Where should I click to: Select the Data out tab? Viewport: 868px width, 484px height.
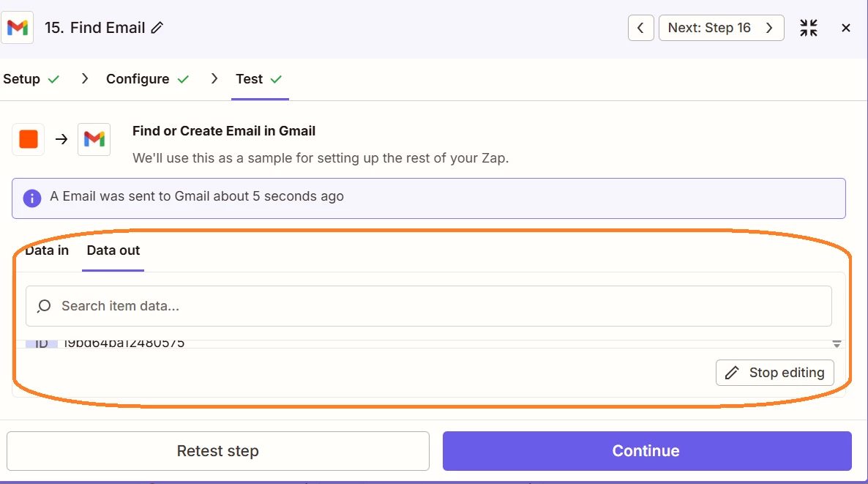click(x=113, y=250)
